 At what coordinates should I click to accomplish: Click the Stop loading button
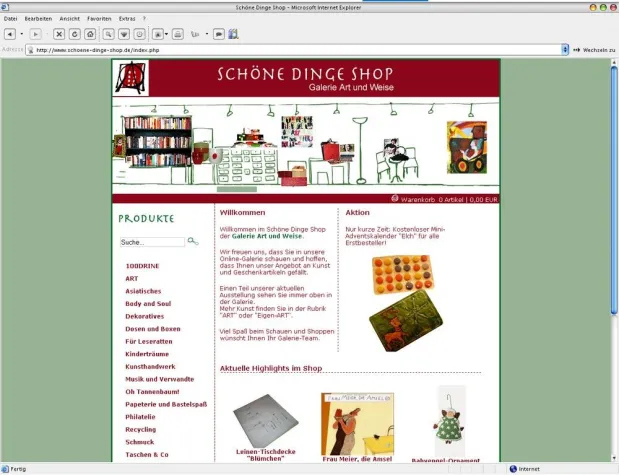pyautogui.click(x=60, y=33)
